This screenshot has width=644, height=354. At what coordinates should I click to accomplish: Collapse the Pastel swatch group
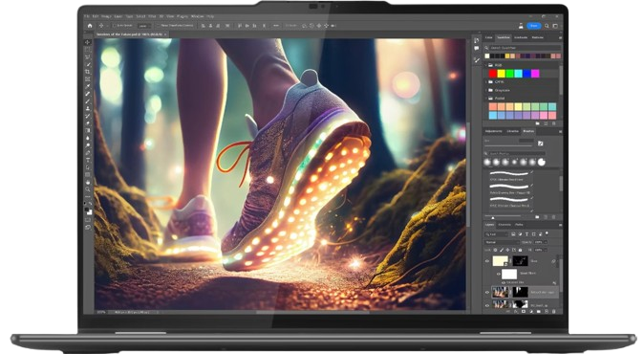point(486,99)
